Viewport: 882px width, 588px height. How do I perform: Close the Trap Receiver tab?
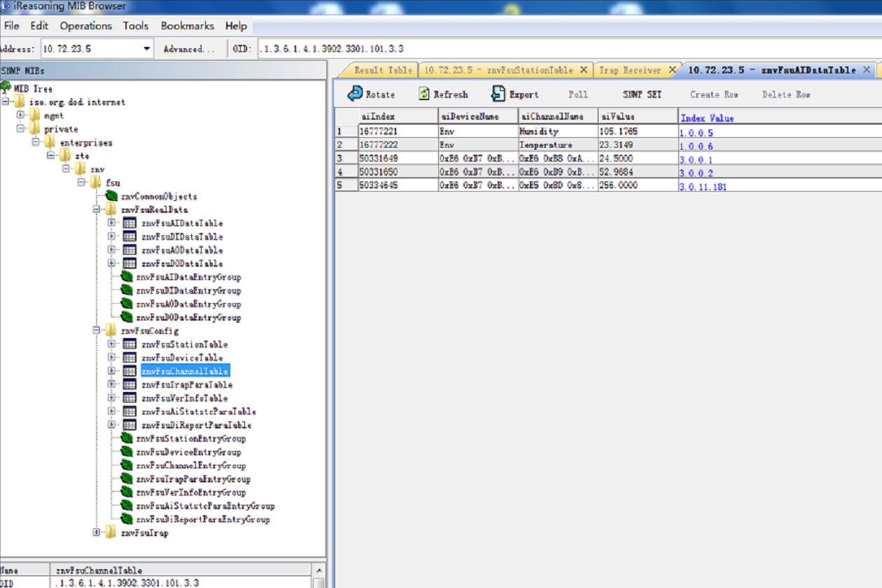(672, 70)
